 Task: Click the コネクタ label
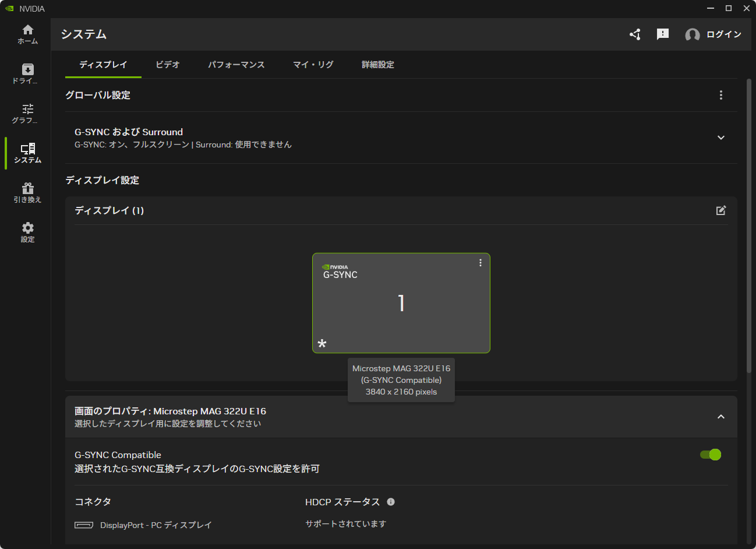(x=93, y=502)
